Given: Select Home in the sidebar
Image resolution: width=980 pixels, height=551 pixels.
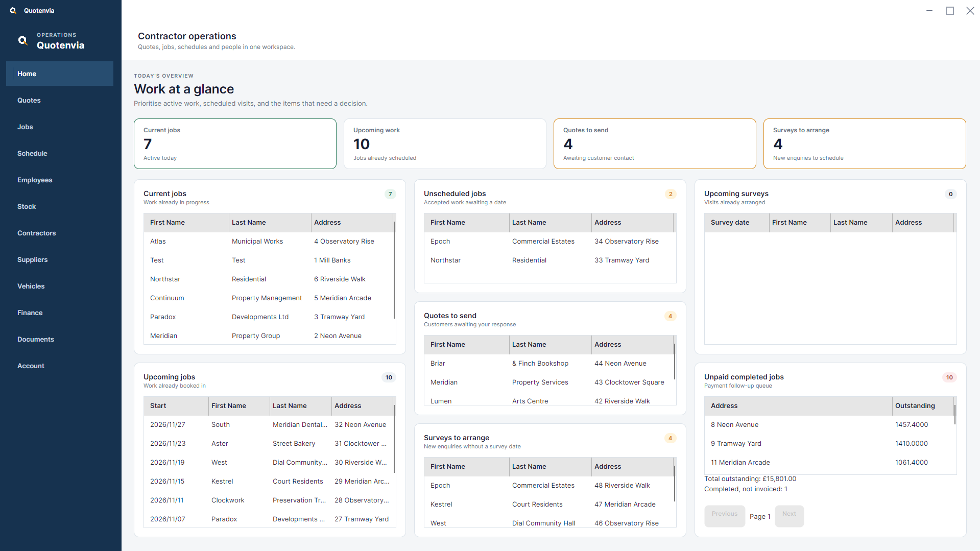Looking at the screenshot, I should 60,74.
